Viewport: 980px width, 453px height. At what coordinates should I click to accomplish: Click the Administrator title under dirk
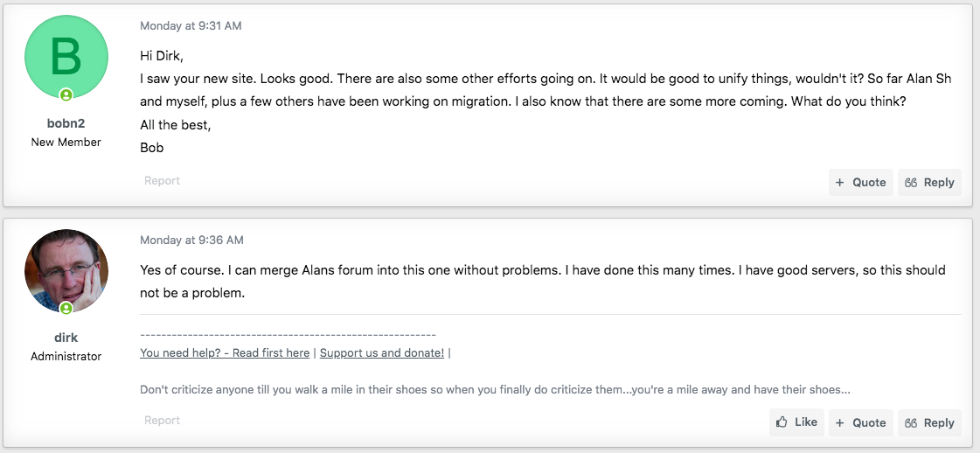click(66, 356)
